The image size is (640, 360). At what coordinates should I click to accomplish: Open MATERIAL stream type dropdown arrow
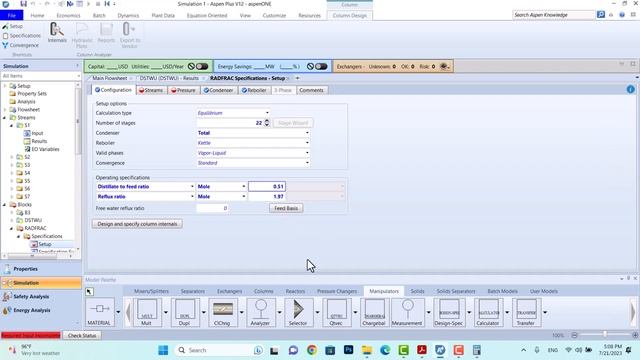118,312
